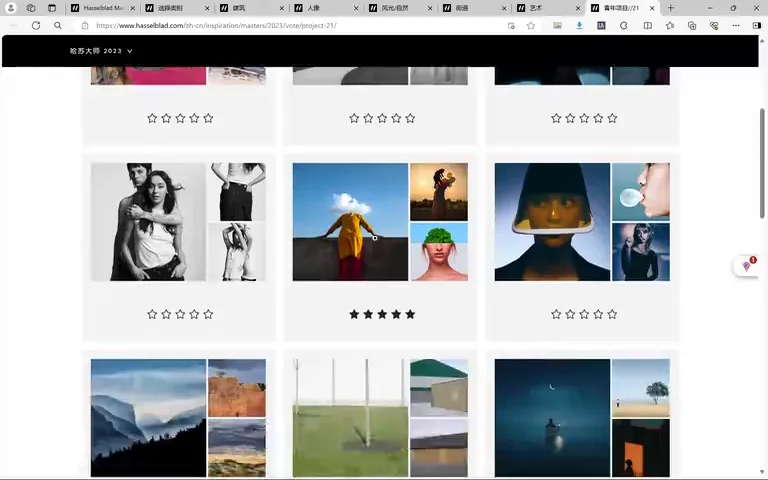Click the page vertical scrollbar thumb
Image resolution: width=768 pixels, height=480 pixels.
tap(762, 163)
